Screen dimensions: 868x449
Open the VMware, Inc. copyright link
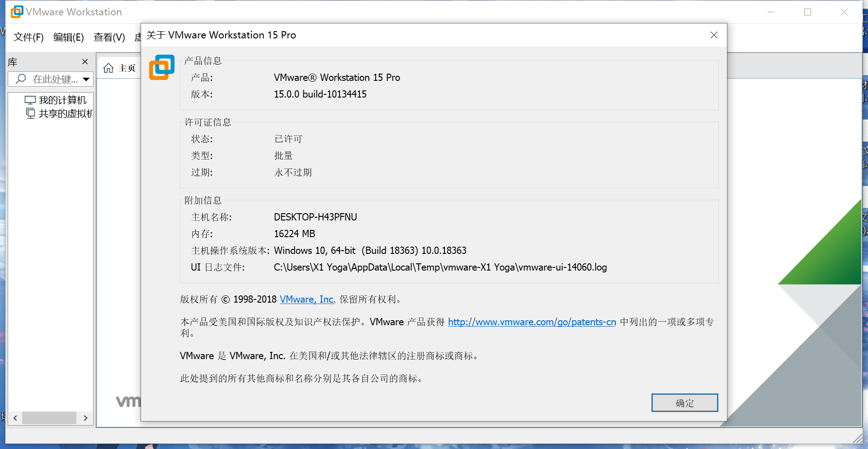point(307,299)
